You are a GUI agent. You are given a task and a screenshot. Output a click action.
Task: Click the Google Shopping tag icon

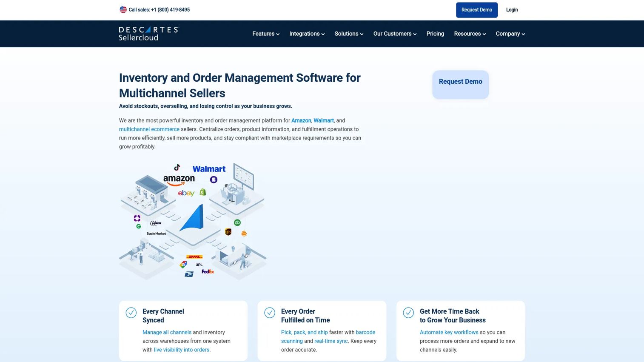[x=183, y=265]
